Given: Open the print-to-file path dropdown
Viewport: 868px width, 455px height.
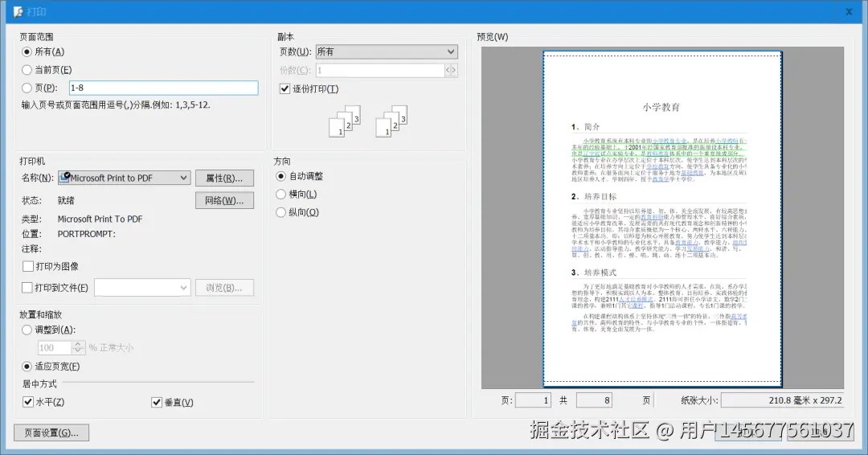Looking at the screenshot, I should point(142,288).
